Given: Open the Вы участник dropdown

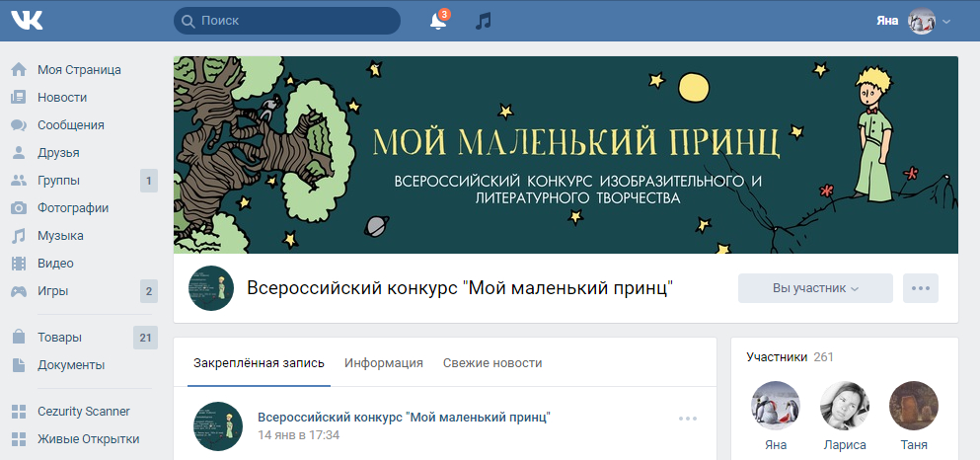Looking at the screenshot, I should 815,288.
